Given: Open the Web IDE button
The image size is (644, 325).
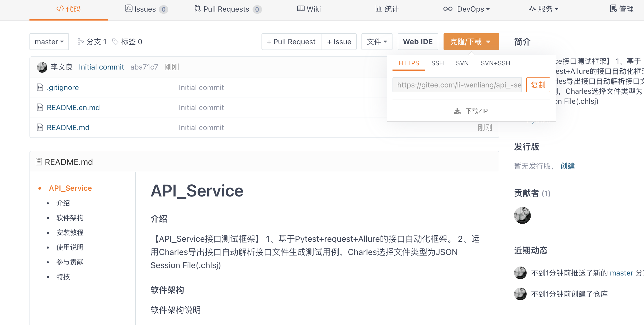Looking at the screenshot, I should coord(418,42).
